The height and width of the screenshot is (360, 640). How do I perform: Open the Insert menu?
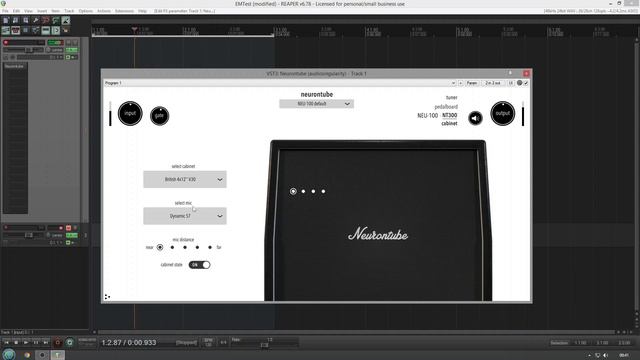(x=42, y=11)
